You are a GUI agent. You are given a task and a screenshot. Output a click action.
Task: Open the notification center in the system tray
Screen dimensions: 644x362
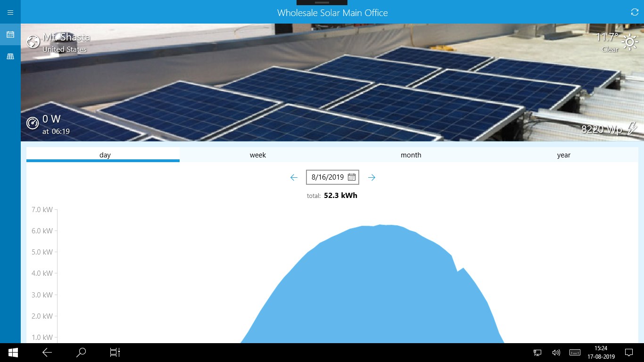[x=629, y=352]
